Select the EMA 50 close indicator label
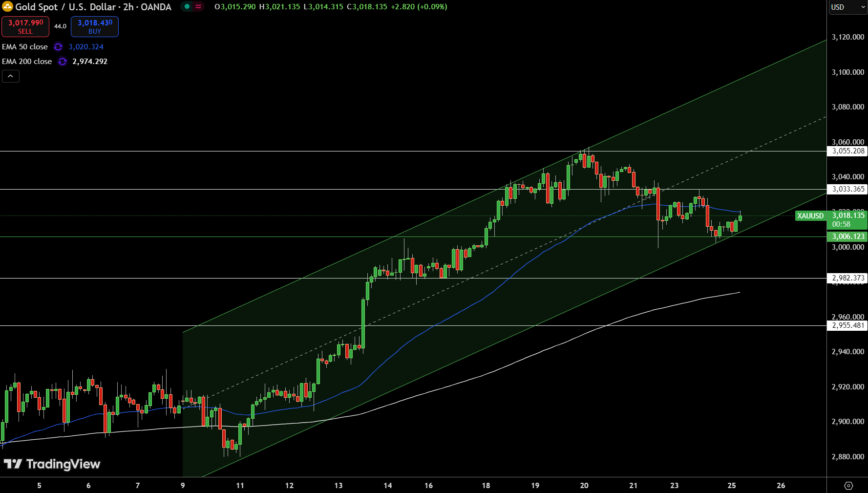The width and height of the screenshot is (868, 493). [x=25, y=47]
